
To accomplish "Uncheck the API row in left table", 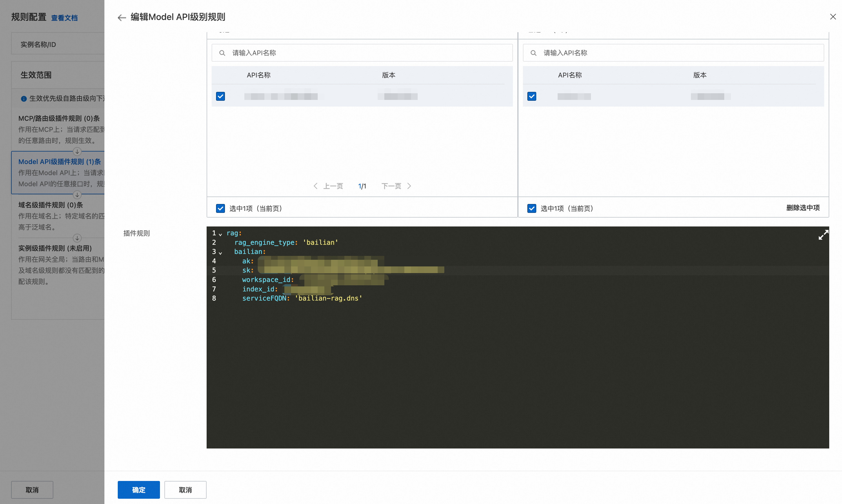I will coord(220,97).
